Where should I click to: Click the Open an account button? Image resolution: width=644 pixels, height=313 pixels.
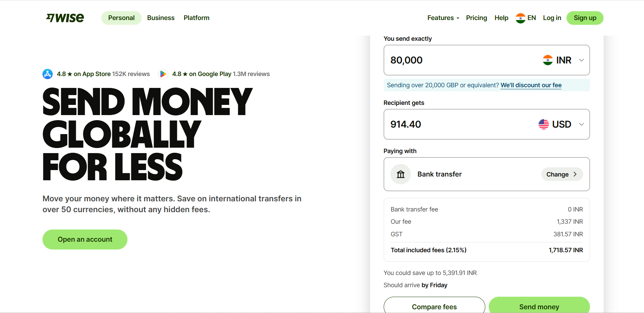click(x=85, y=239)
